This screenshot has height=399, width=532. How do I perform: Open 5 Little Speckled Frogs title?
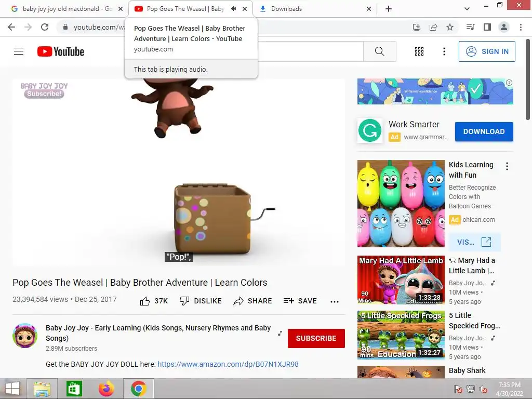coord(474,321)
